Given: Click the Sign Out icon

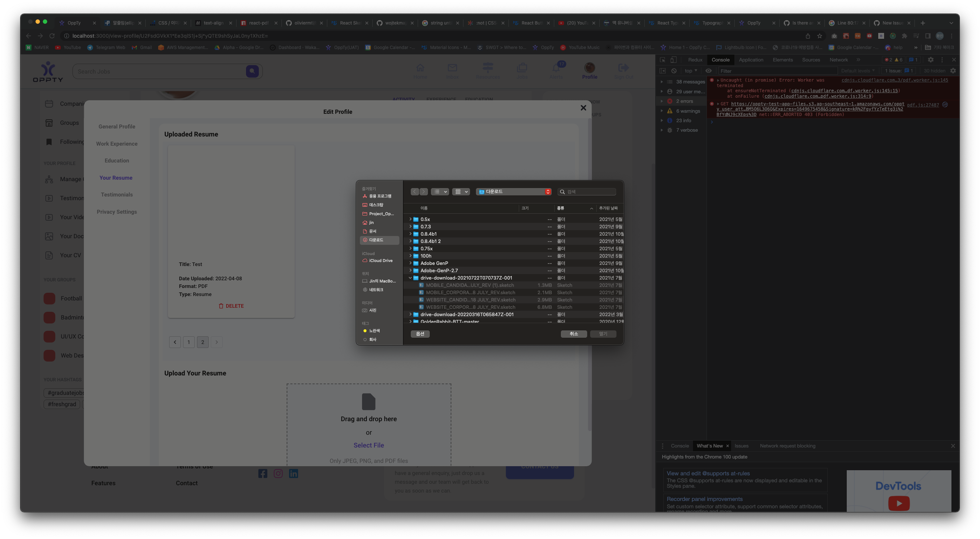Looking at the screenshot, I should coord(623,68).
